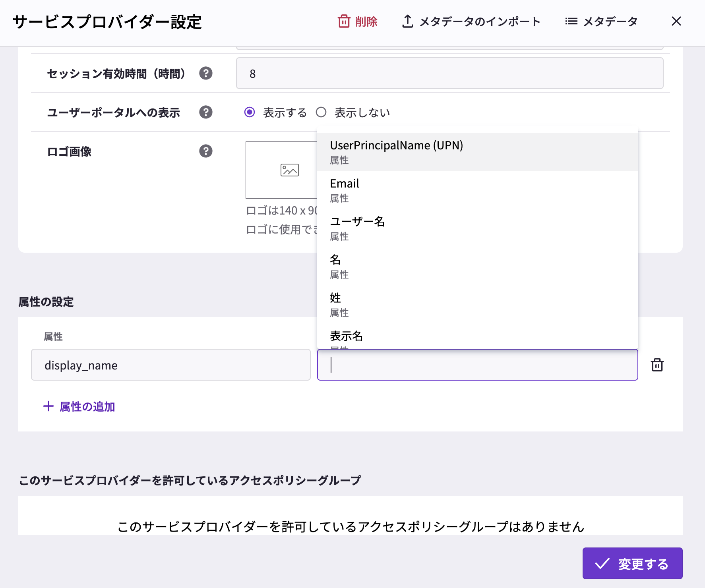Click plus icon for 属性の追加
Image resolution: width=705 pixels, height=588 pixels.
[48, 406]
